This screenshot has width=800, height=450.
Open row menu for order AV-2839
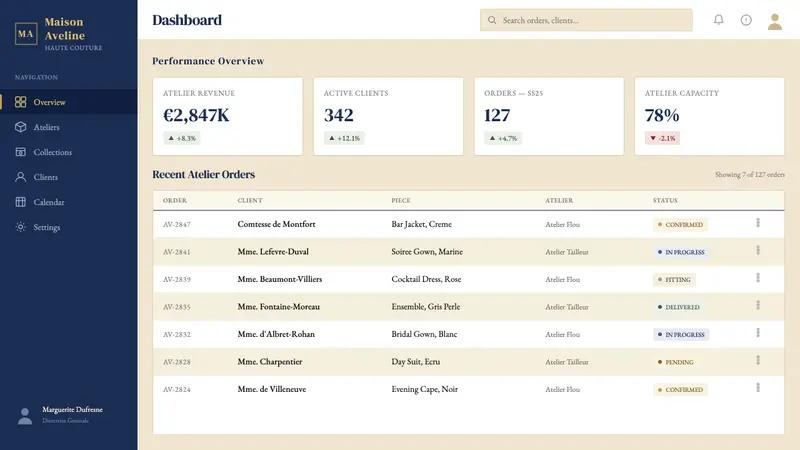(758, 278)
